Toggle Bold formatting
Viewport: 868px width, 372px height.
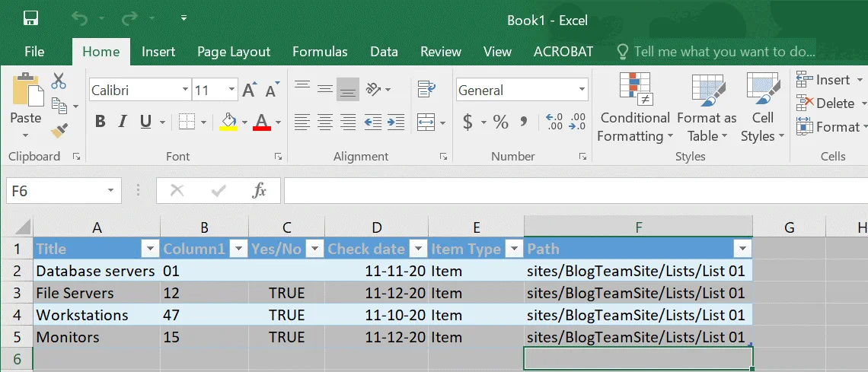point(100,122)
